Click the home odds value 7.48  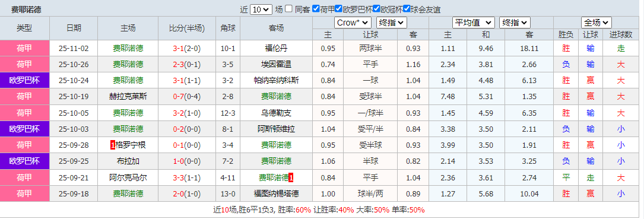[448, 97]
